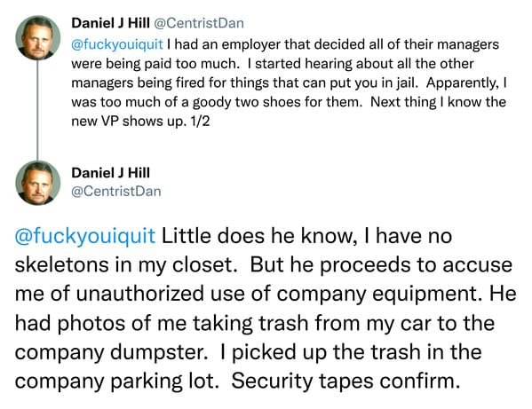This screenshot has width=532, height=409.
Task: Open Daniel J Hill's name on first tweet
Action: coord(110,23)
